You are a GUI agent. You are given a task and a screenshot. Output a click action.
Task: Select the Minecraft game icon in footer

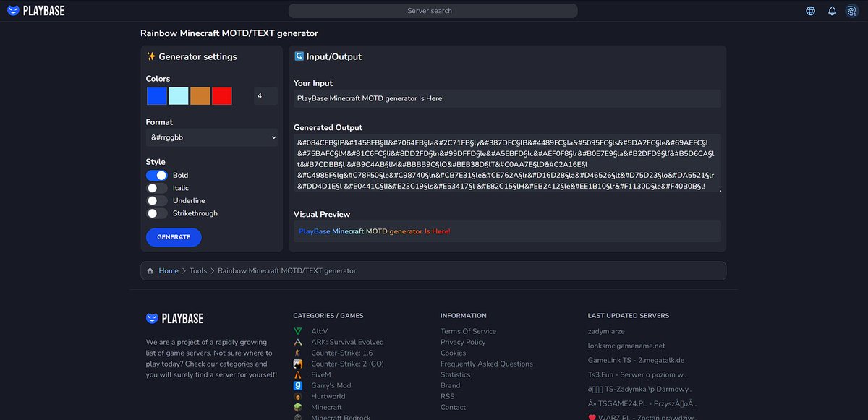[297, 407]
